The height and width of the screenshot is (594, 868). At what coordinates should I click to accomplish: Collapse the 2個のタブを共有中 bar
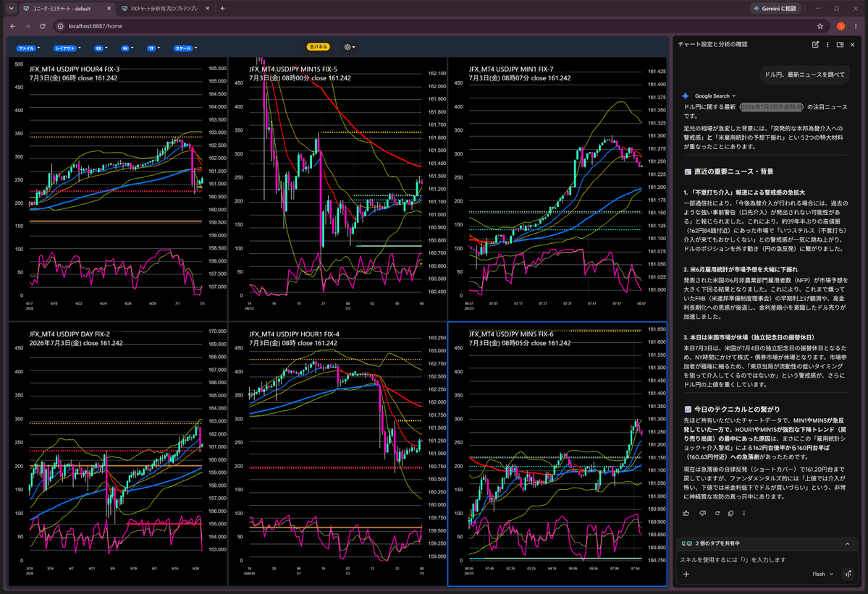[847, 543]
